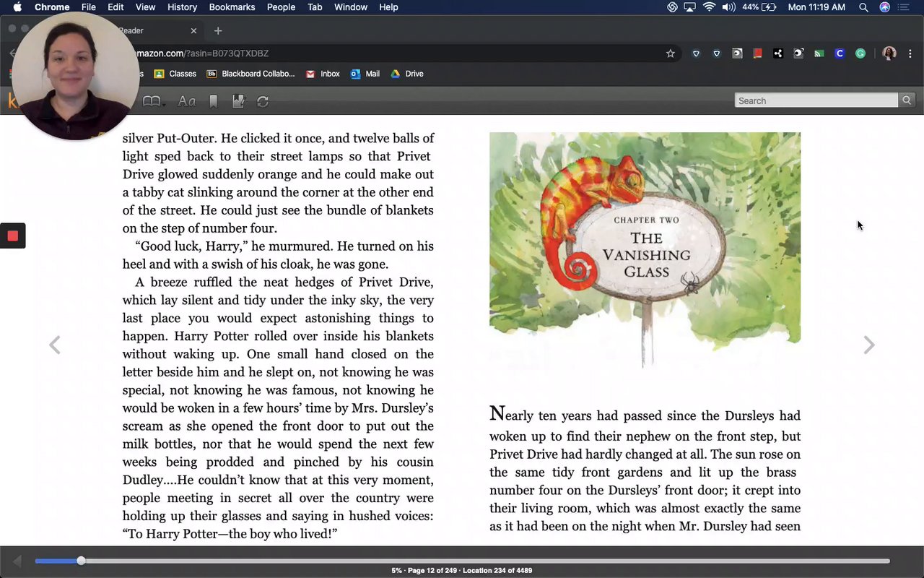The height and width of the screenshot is (578, 924).
Task: Click the swirl status icon in menu bar
Action: point(672,7)
